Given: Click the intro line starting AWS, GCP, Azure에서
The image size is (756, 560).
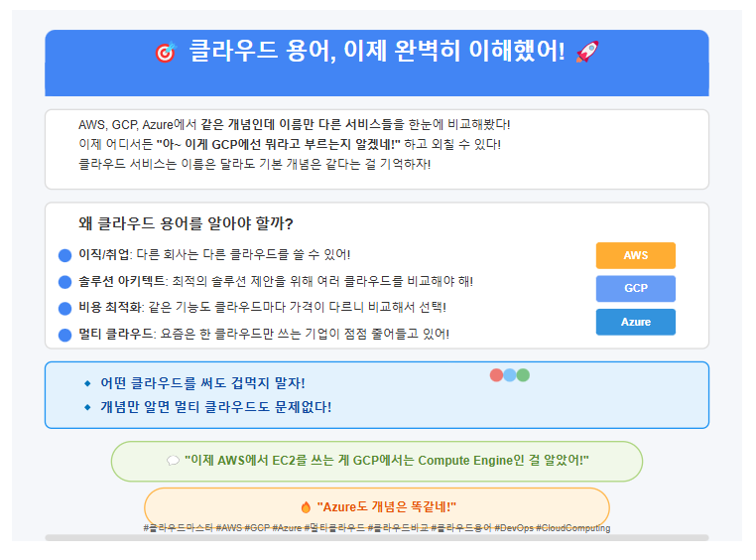Looking at the screenshot, I should [295, 124].
